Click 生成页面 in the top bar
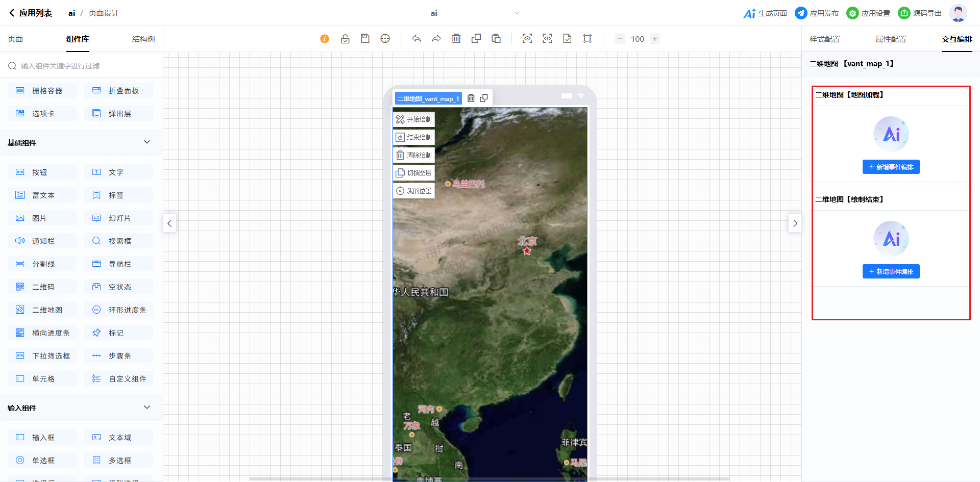Viewport: 980px width, 482px height. (x=765, y=13)
